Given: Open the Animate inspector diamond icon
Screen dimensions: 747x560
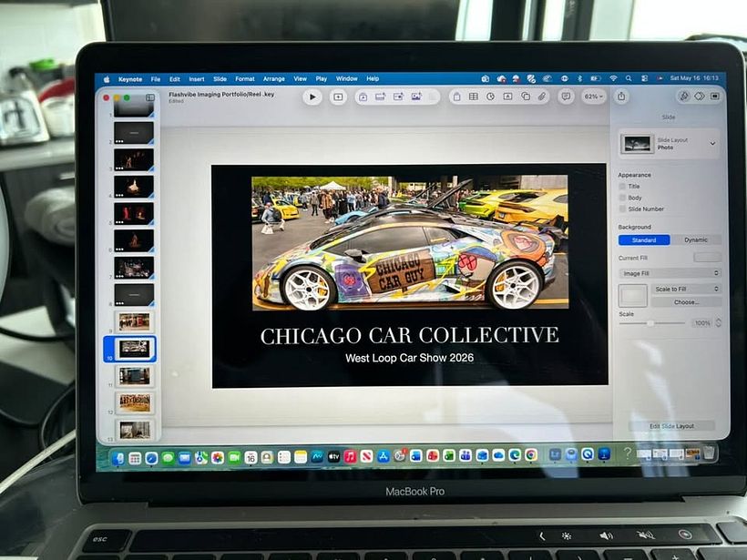Looking at the screenshot, I should [x=699, y=97].
